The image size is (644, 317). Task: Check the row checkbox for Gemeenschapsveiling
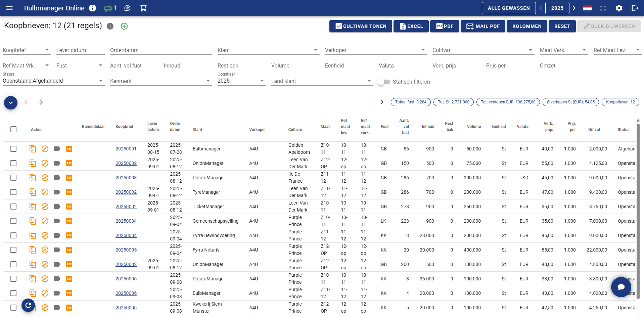click(x=13, y=221)
